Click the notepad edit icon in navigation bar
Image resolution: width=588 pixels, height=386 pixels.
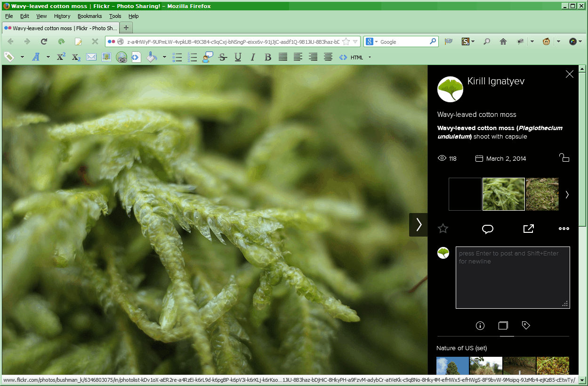[78, 41]
